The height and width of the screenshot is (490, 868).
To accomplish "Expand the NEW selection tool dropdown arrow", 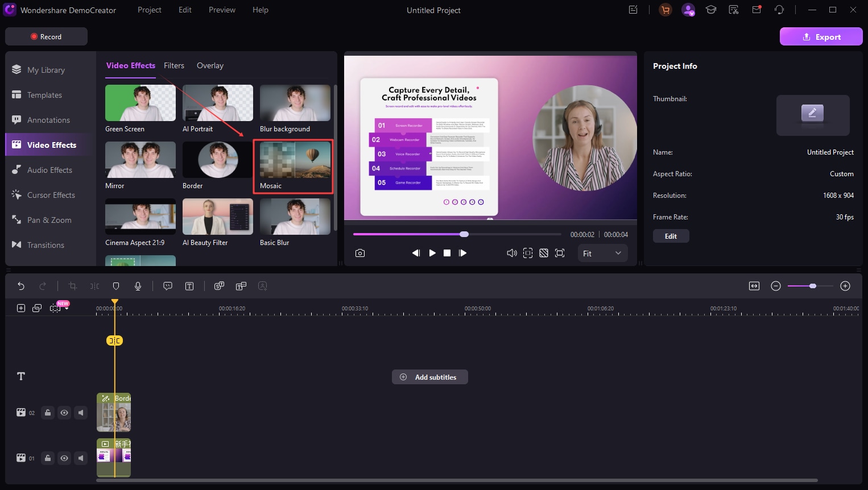I will point(67,309).
